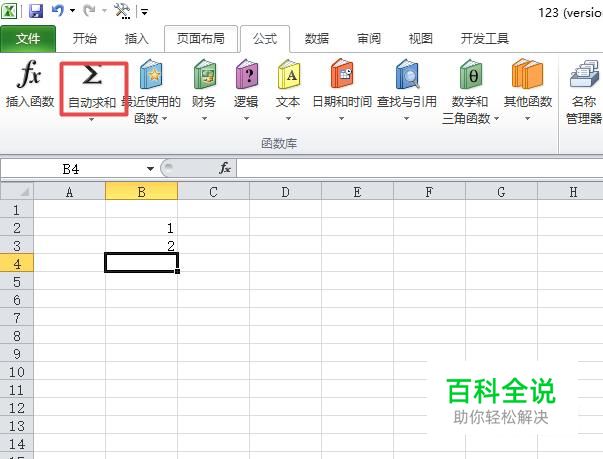Screen dimensions: 603x459
Task: Open Recently Used functions book icon
Action: [152, 74]
